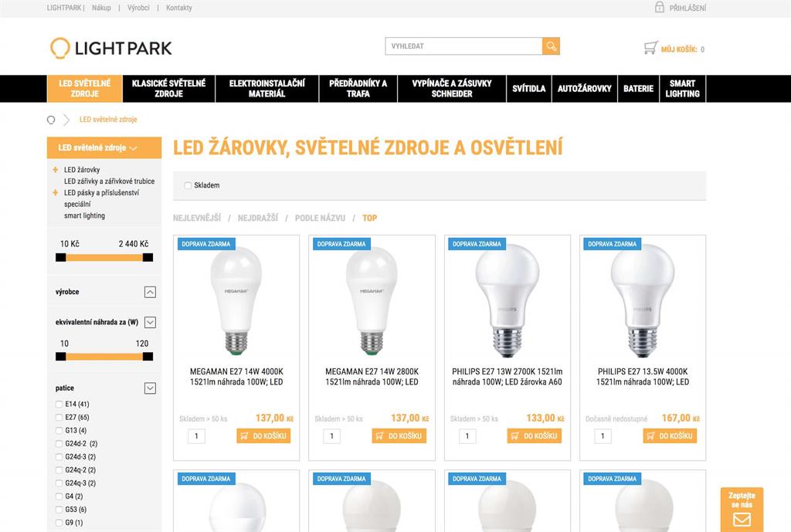Viewport: 791px width, 532px height.
Task: Click the envelope icon in Zeptejte se nás
Action: click(742, 520)
